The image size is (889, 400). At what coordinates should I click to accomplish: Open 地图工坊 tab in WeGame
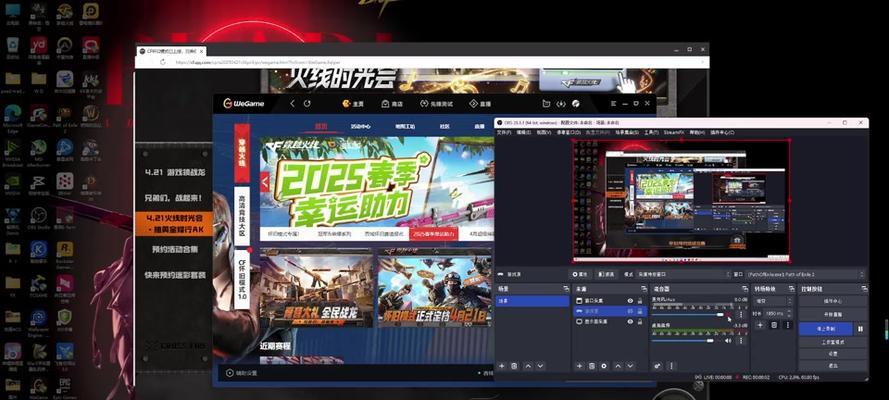coord(405,126)
